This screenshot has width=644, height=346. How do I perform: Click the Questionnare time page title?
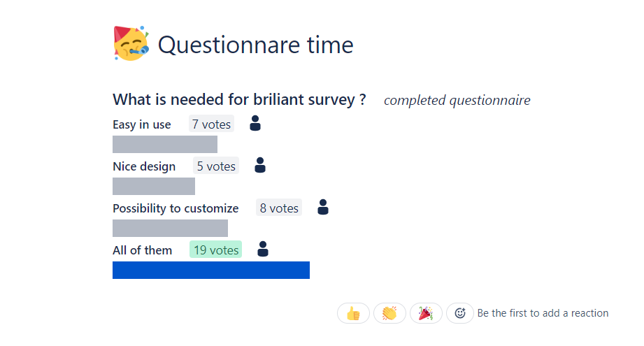[255, 45]
